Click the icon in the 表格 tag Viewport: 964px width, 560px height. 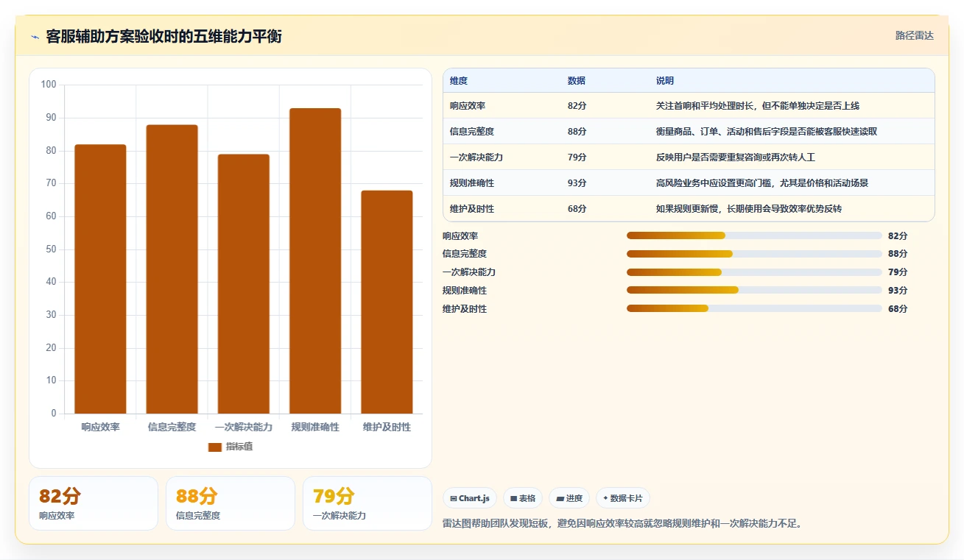click(513, 498)
